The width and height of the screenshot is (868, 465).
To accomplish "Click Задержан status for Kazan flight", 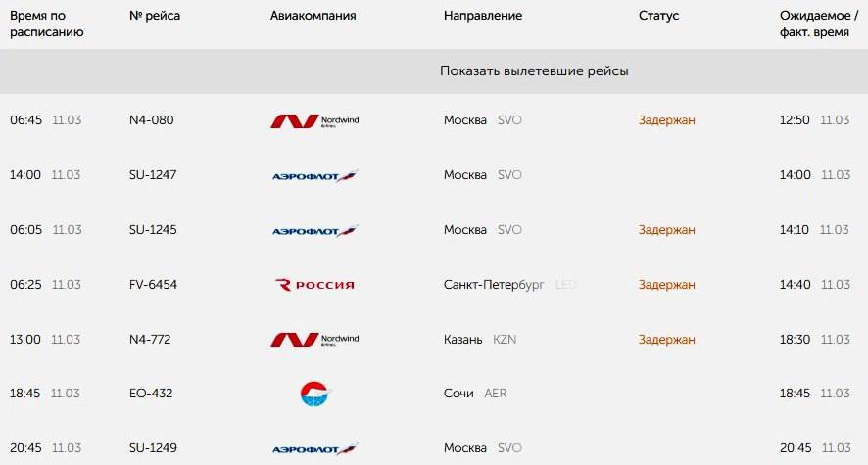I will [x=666, y=340].
